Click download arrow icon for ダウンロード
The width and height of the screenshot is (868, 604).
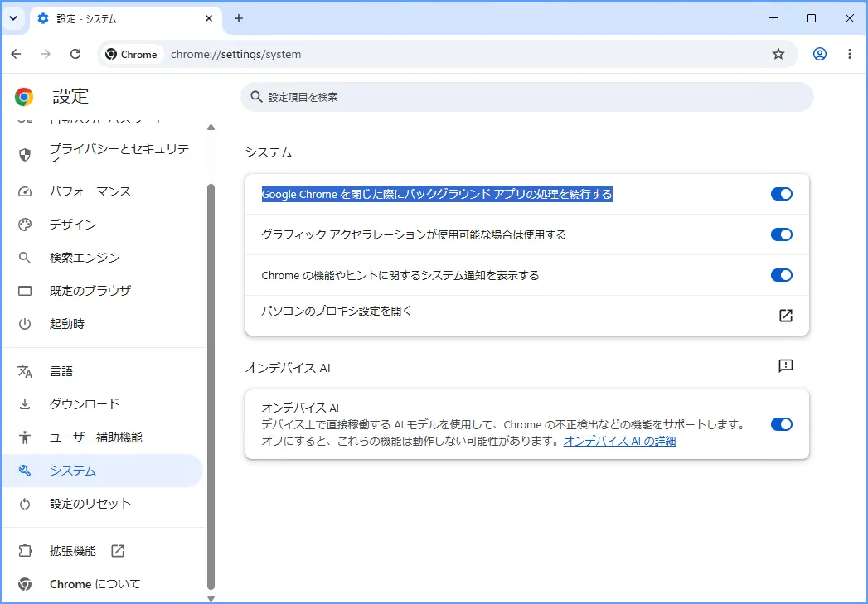(25, 404)
